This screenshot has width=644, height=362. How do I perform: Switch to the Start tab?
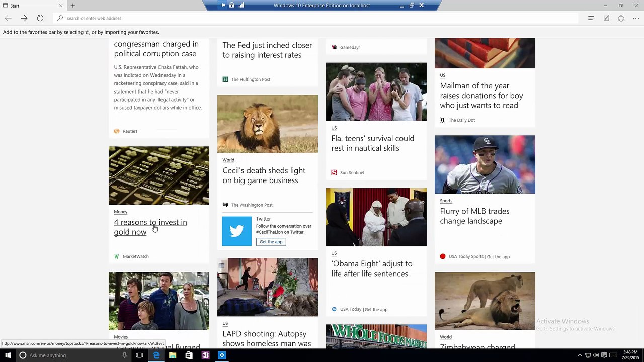[x=33, y=6]
